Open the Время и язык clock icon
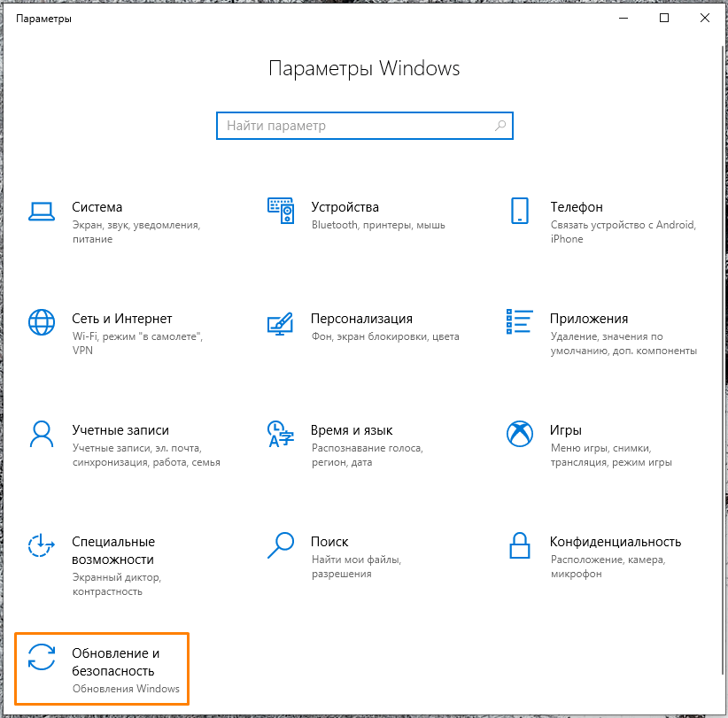 click(x=281, y=434)
